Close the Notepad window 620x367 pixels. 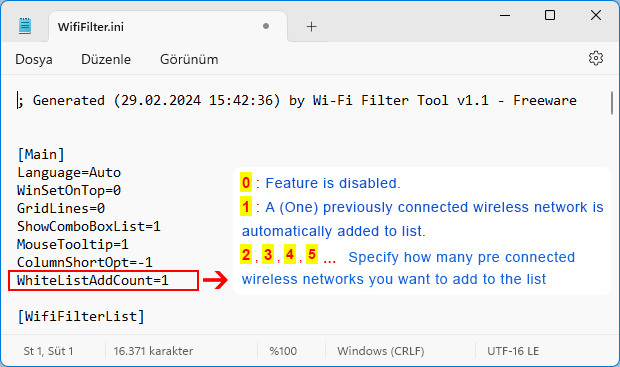point(595,15)
